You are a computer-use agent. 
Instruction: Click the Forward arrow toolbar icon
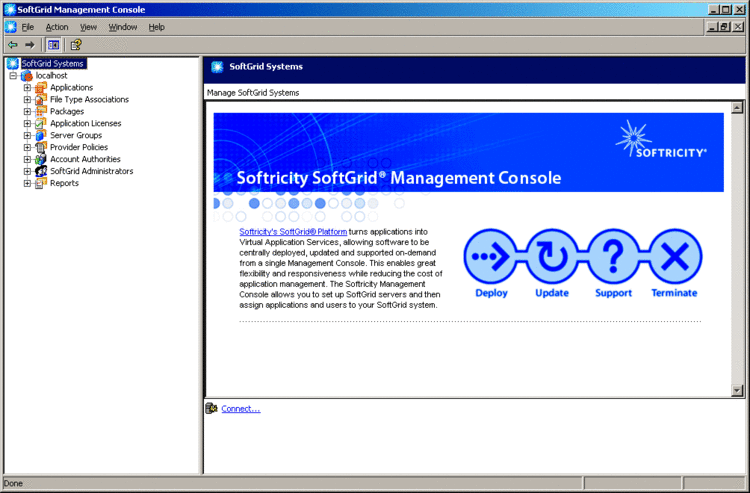[30, 44]
